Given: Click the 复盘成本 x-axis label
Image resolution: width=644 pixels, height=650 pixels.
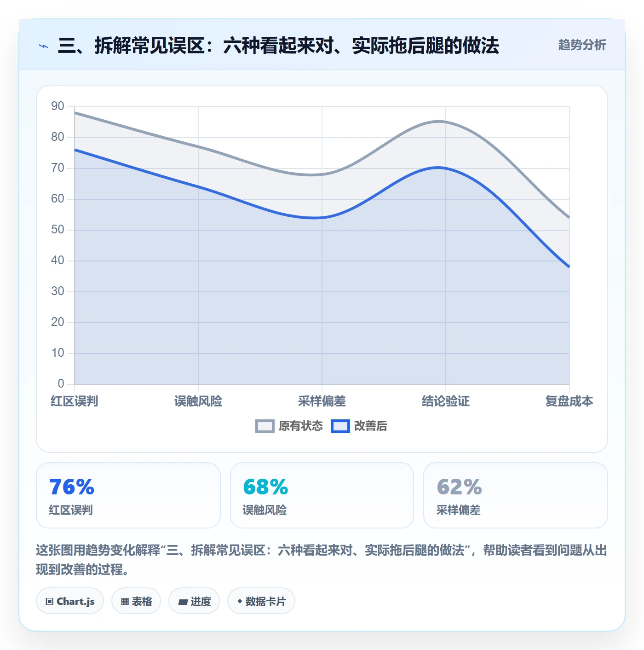Looking at the screenshot, I should click(x=569, y=401).
